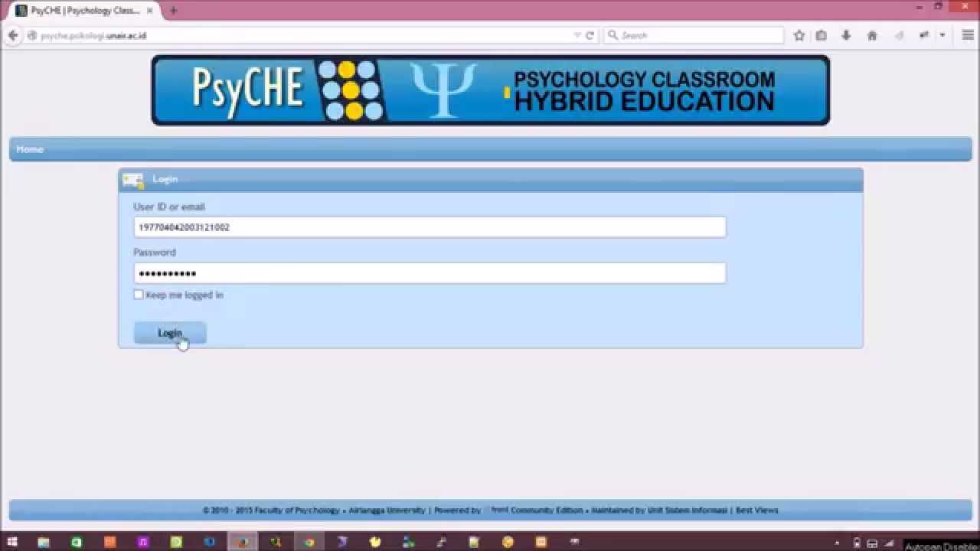This screenshot has height=551, width=980.
Task: Reload the page with the refresh icon
Action: [x=590, y=35]
